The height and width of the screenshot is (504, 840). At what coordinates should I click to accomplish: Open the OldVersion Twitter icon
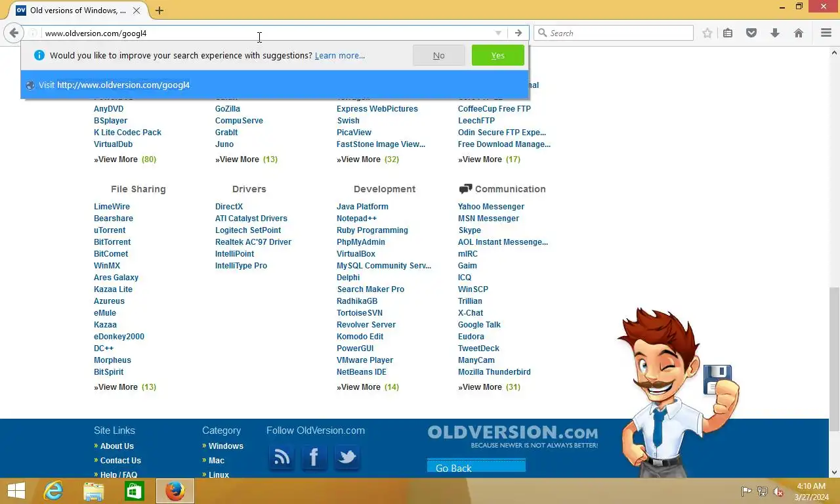[346, 457]
